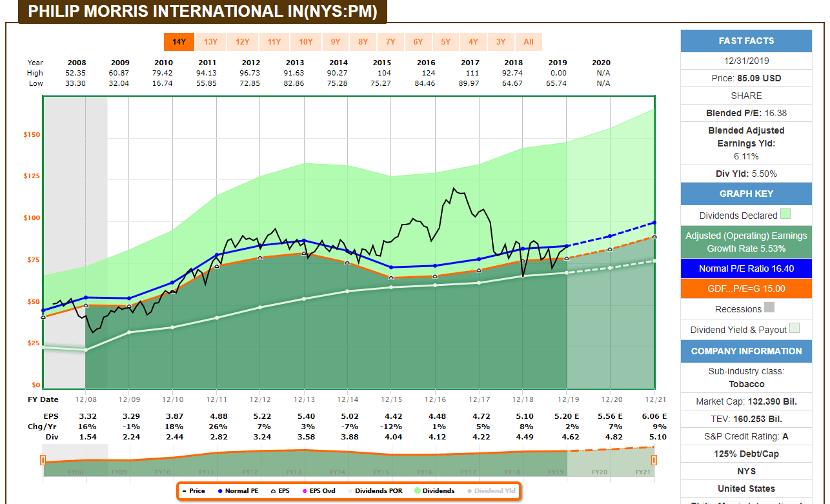Click the 2016 High value 124
This screenshot has height=504, width=830.
tap(426, 73)
